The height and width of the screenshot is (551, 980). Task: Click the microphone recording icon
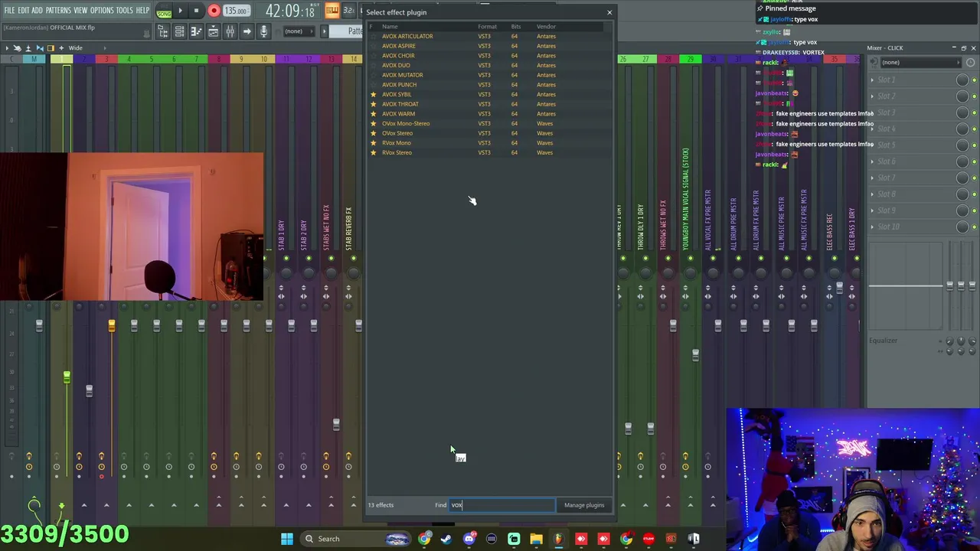coord(263,31)
